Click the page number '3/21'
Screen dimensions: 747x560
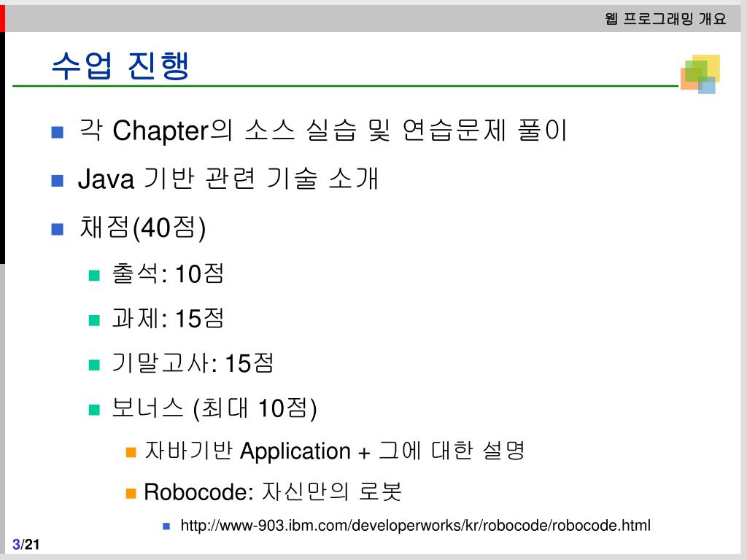point(26,544)
